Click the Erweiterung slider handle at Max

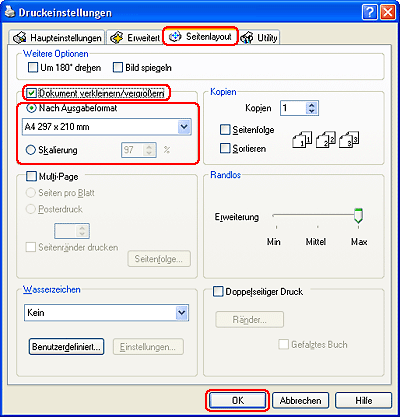pos(358,216)
